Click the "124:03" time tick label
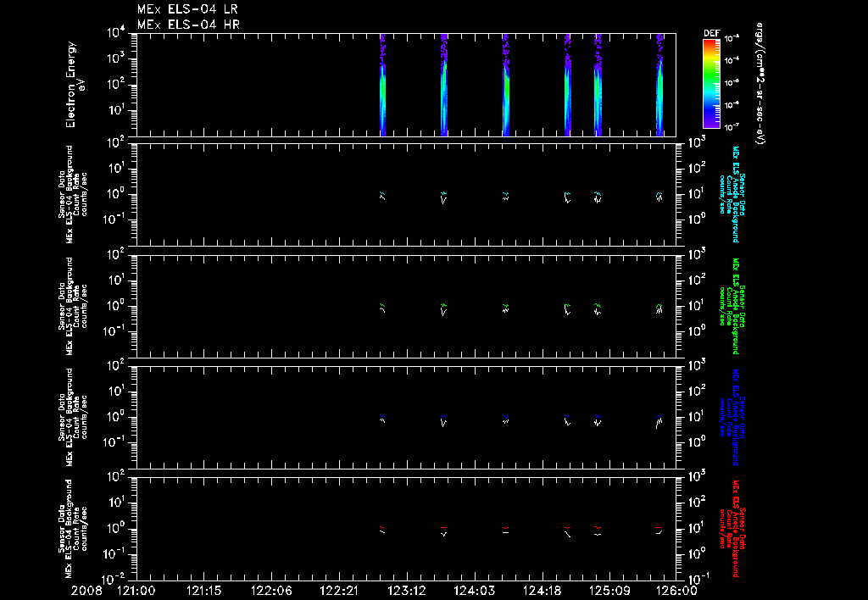This screenshot has width=868, height=600. [474, 591]
